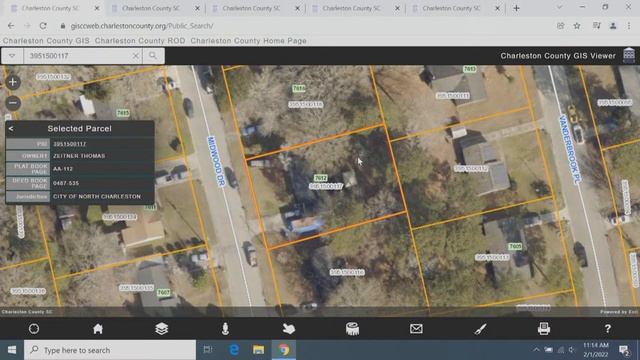Click the green address label 7607 on the map
The width and height of the screenshot is (640, 360).
163,292
